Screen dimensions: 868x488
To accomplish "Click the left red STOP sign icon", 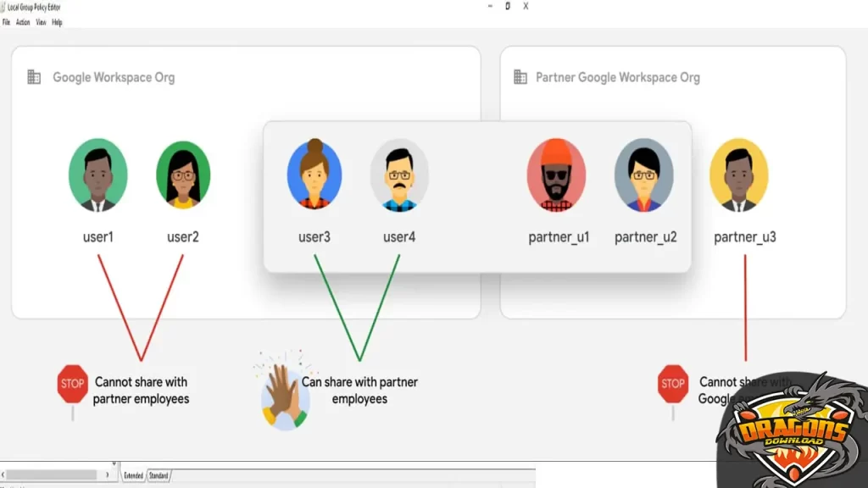I will click(x=73, y=385).
